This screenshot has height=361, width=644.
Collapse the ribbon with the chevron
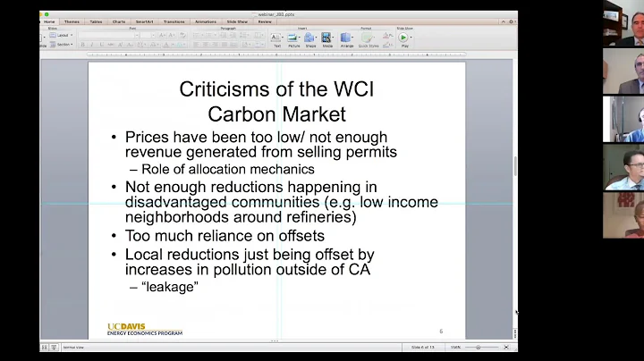pyautogui.click(x=503, y=21)
